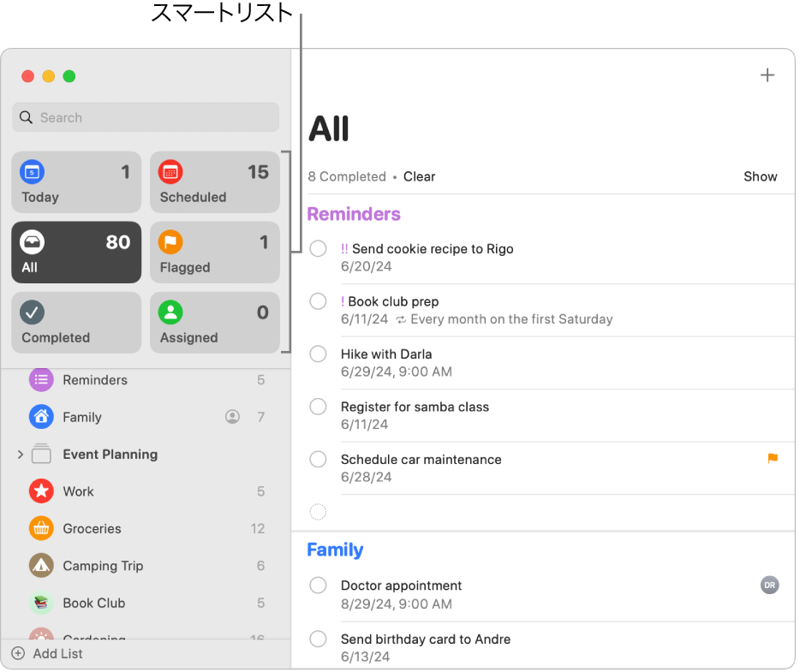Click the orange flag on car maintenance
Image resolution: width=800 pixels, height=672 pixels.
(773, 458)
